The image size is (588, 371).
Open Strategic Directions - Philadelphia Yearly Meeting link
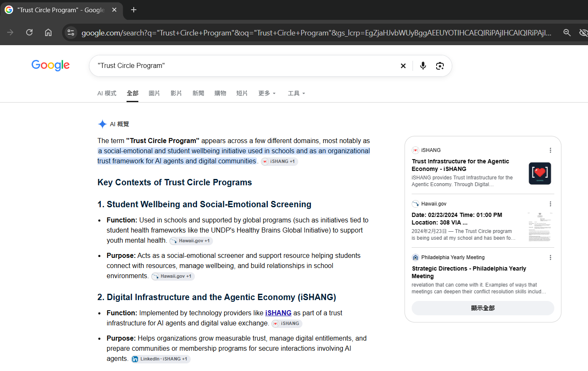coord(469,272)
